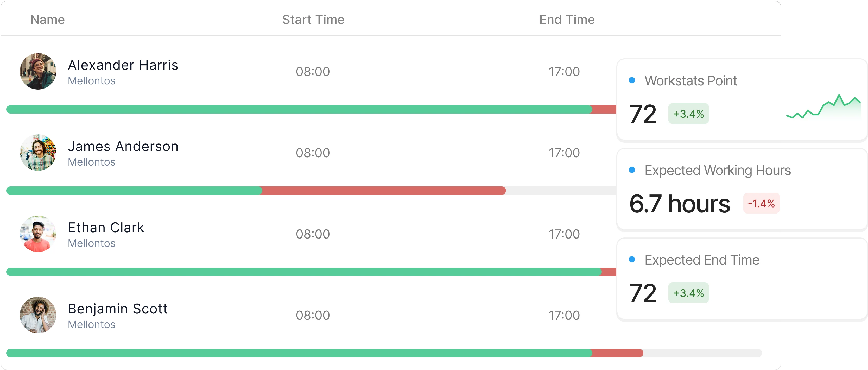The height and width of the screenshot is (370, 868).
Task: Select the Start Time column header
Action: [x=313, y=20]
